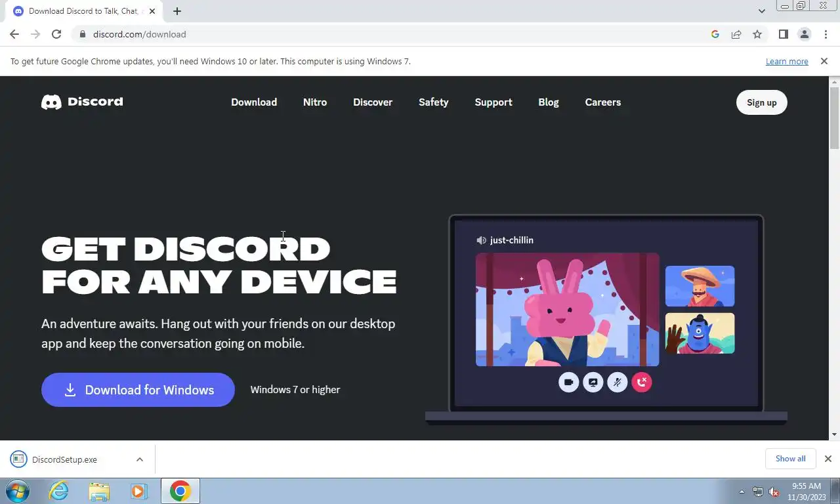Close the downloads bar
Screen dimensions: 840x504
coord(828,459)
